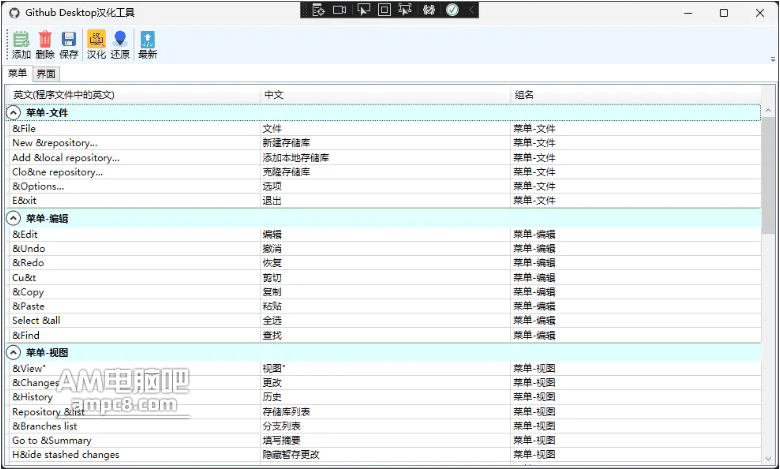Click the 分支列表 translation cell
Viewport: 780px width, 469px height.
(386, 426)
